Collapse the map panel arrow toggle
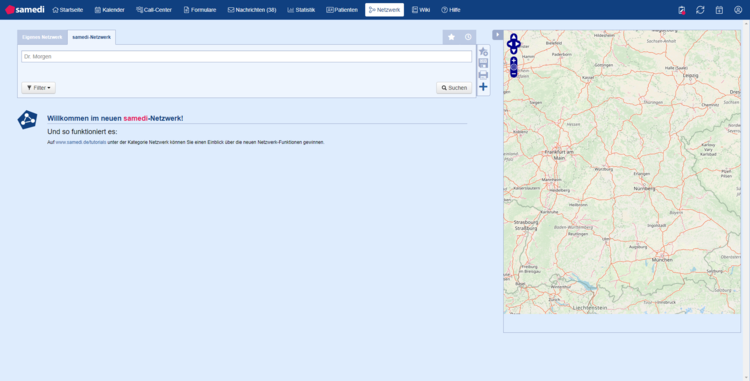The height and width of the screenshot is (381, 750). (497, 35)
